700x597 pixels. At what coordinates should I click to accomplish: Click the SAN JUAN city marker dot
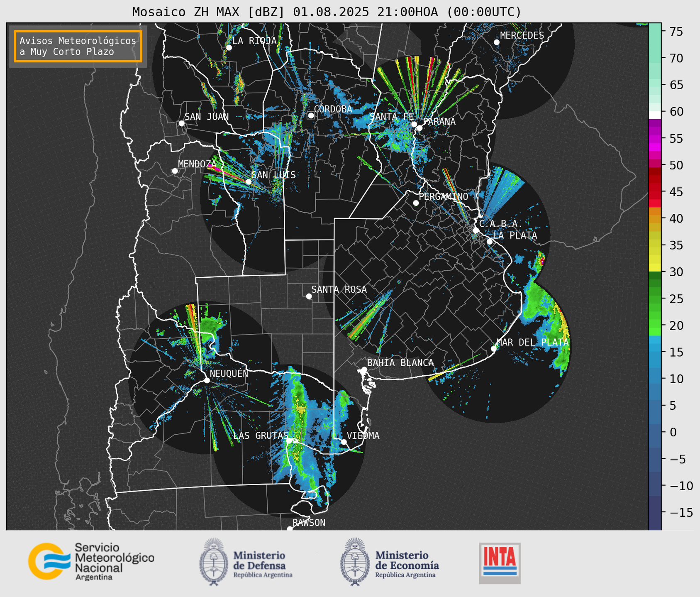(181, 123)
